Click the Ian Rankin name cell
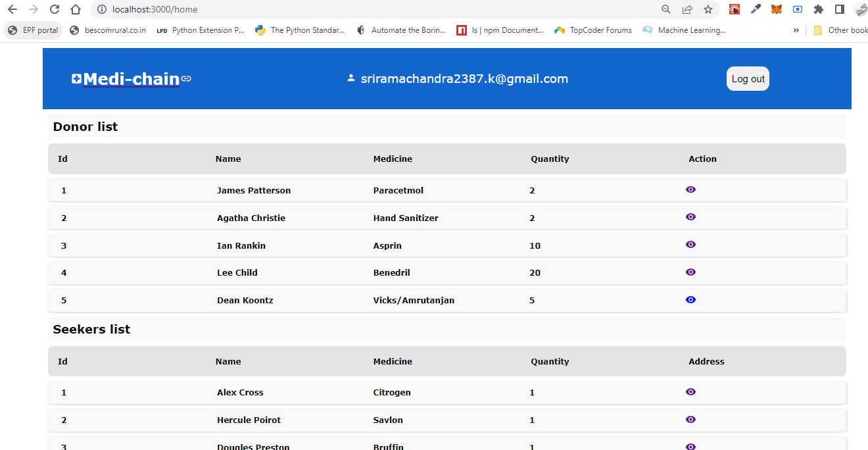868x450 pixels. click(241, 246)
